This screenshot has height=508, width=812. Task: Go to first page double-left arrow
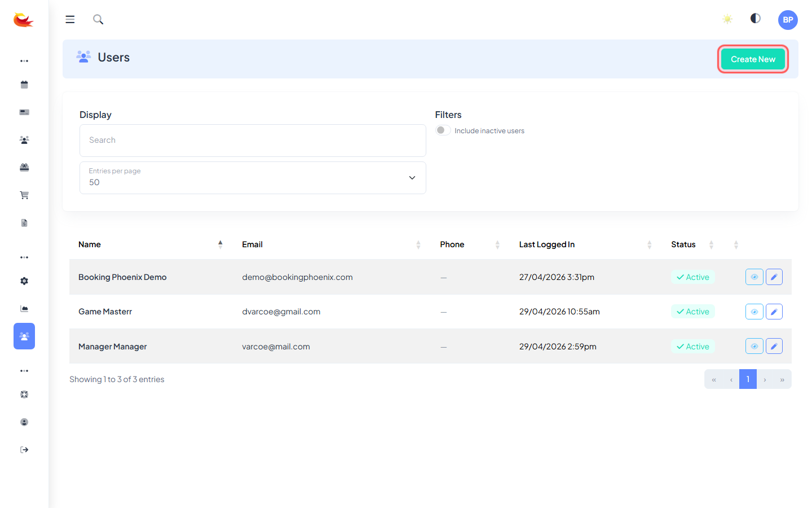click(x=714, y=379)
